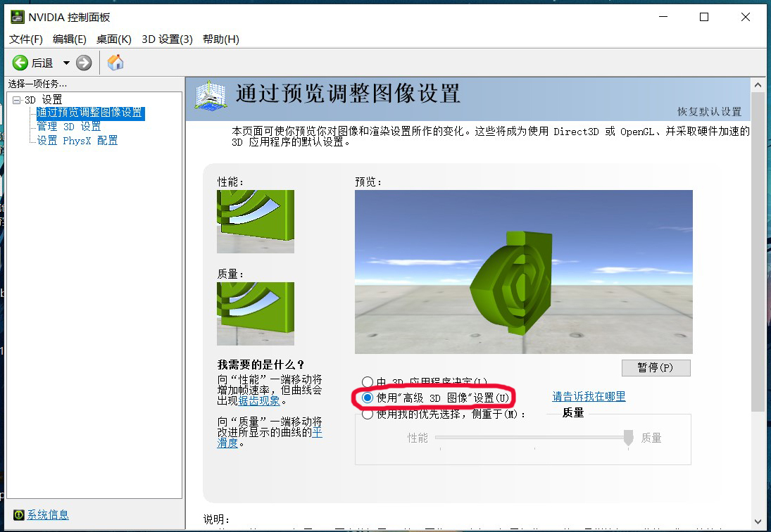Screen dimensions: 771x532
Task: Click the 恢复默认设置 link
Action: [x=711, y=111]
